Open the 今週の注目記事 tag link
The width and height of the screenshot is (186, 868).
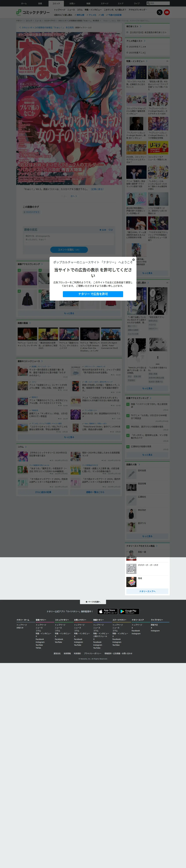click(x=114, y=15)
